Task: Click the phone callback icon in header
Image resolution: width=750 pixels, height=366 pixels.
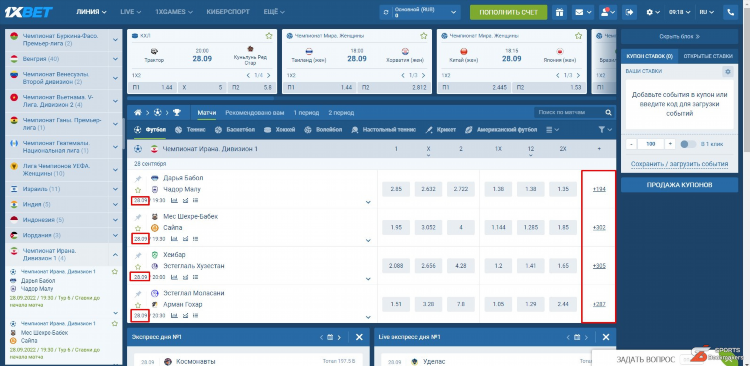Action: 730,12
